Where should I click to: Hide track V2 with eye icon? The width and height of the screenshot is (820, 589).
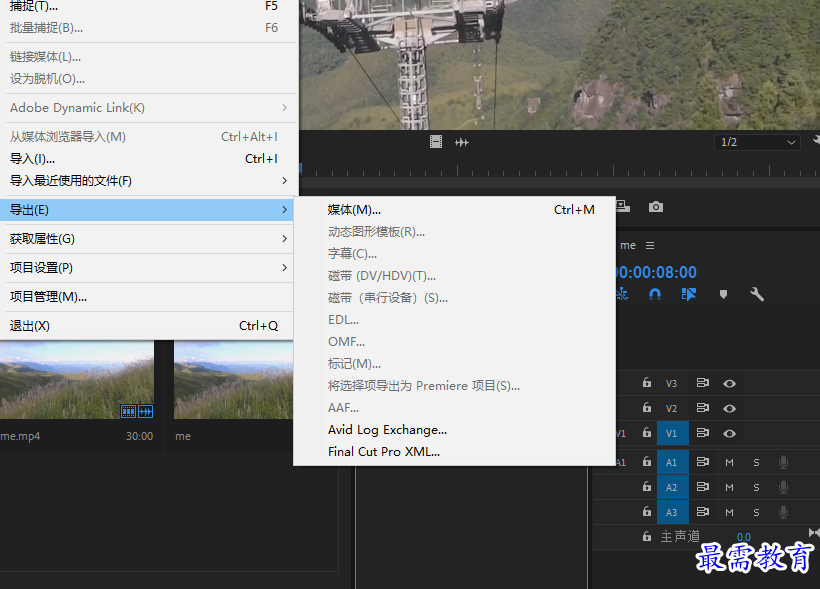point(730,409)
